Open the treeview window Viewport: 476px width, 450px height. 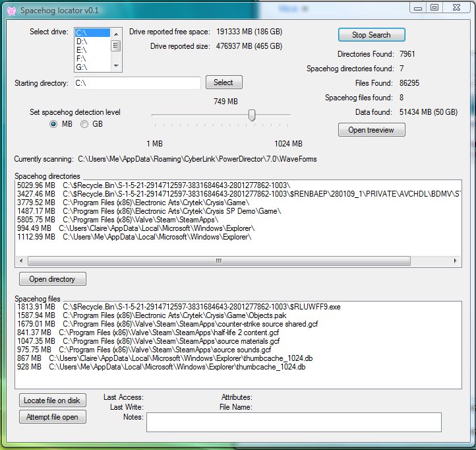point(371,130)
